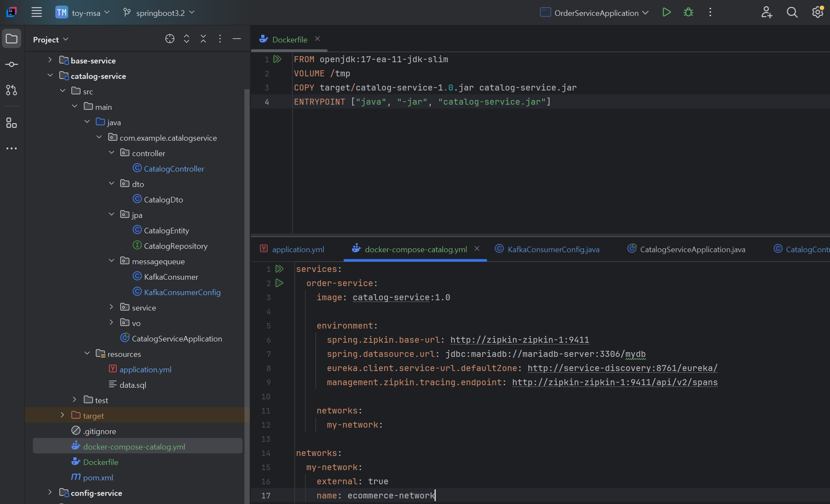
Task: Switch to KafkaConsumerConfig.java tab
Action: tap(553, 249)
